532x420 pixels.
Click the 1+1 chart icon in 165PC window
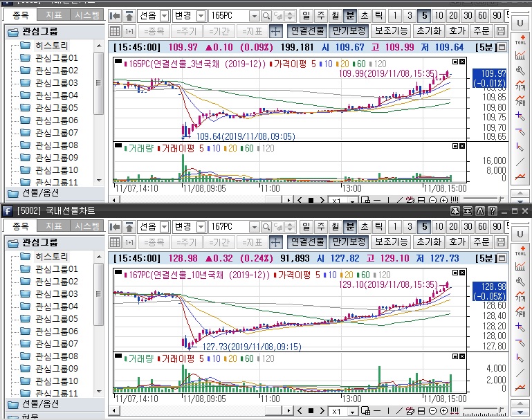(x=129, y=31)
